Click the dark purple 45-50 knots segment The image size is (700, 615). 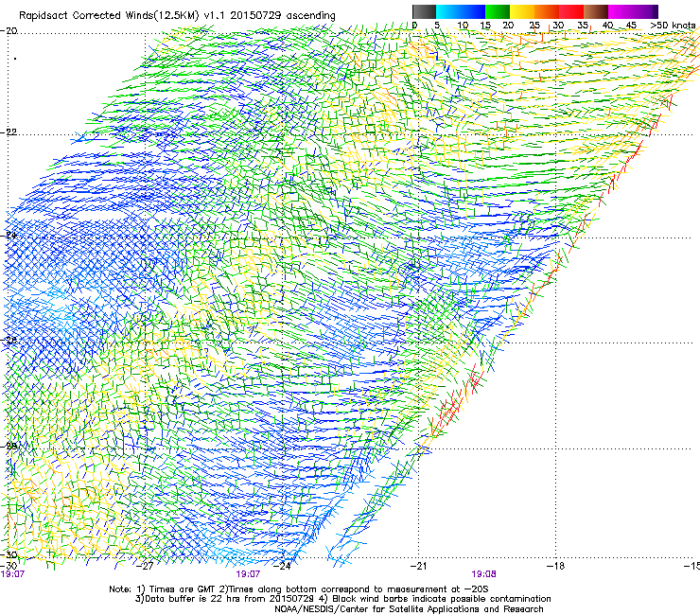(645, 11)
